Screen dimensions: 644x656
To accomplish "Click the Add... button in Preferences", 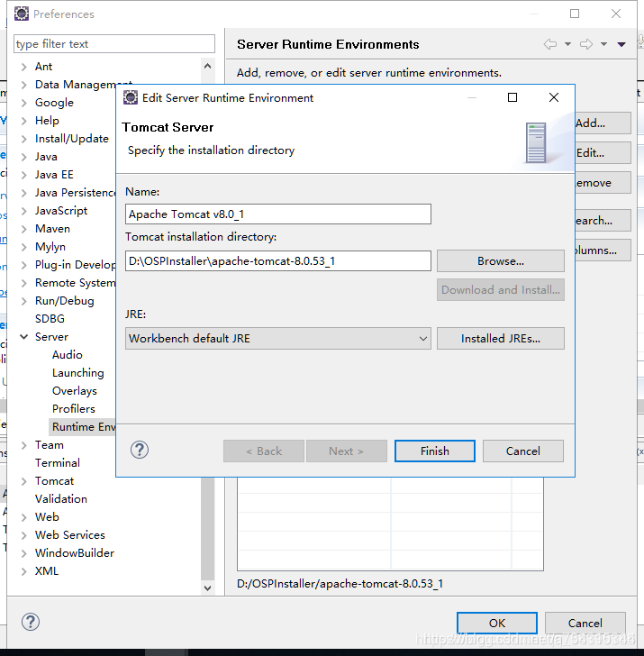I will [603, 123].
